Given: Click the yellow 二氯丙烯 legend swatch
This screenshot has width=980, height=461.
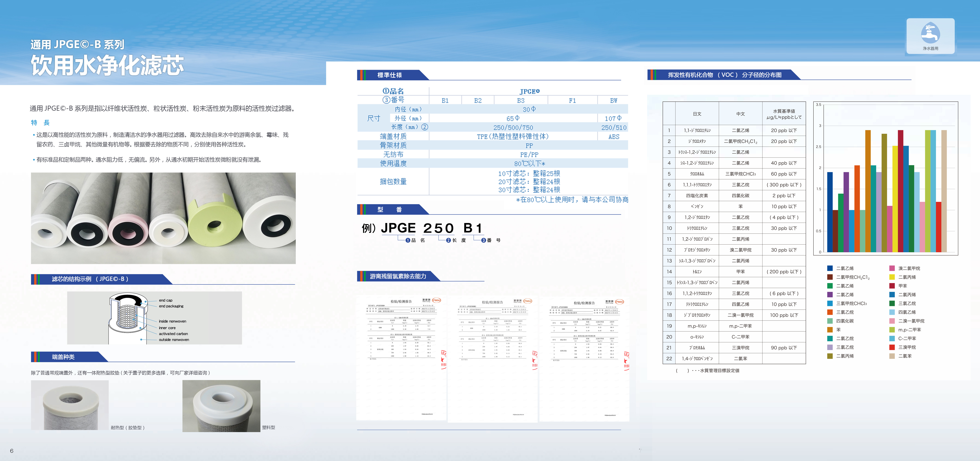Looking at the screenshot, I should [x=892, y=277].
